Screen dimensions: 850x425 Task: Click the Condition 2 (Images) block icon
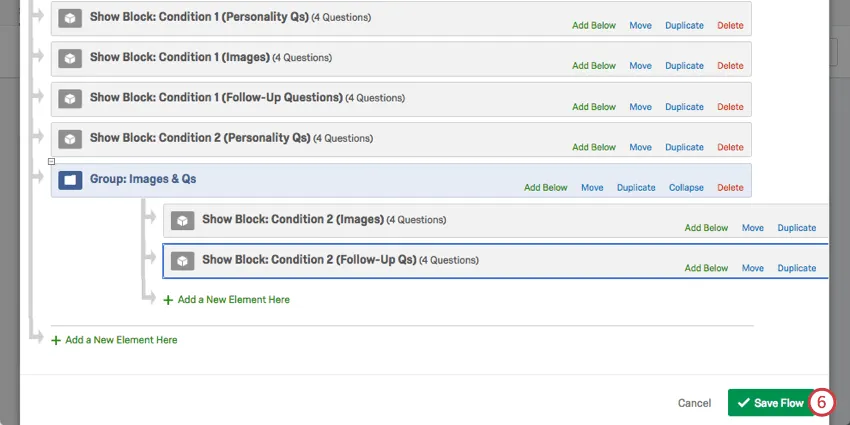[181, 220]
